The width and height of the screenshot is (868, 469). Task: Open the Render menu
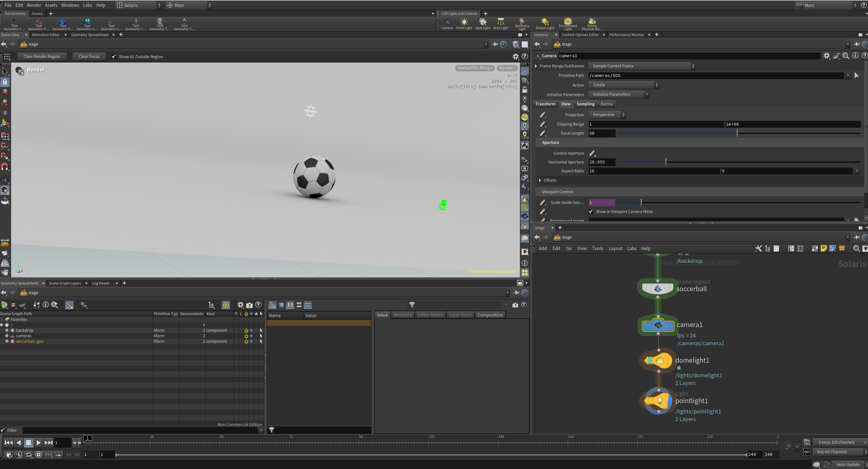34,5
